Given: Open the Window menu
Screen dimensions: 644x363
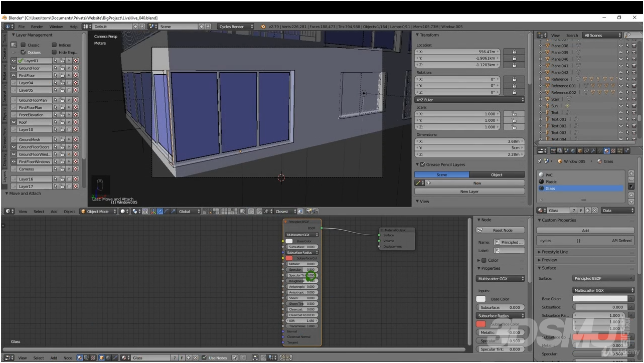Looking at the screenshot, I should pos(56,27).
